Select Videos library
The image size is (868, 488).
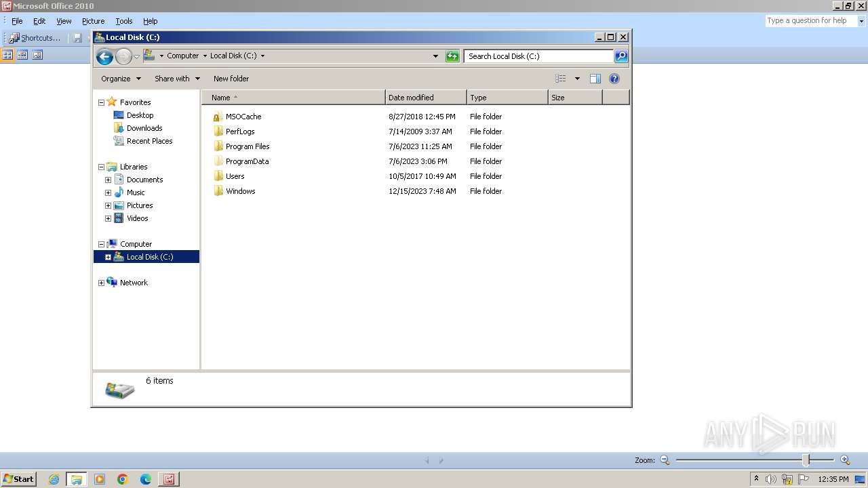(x=137, y=218)
